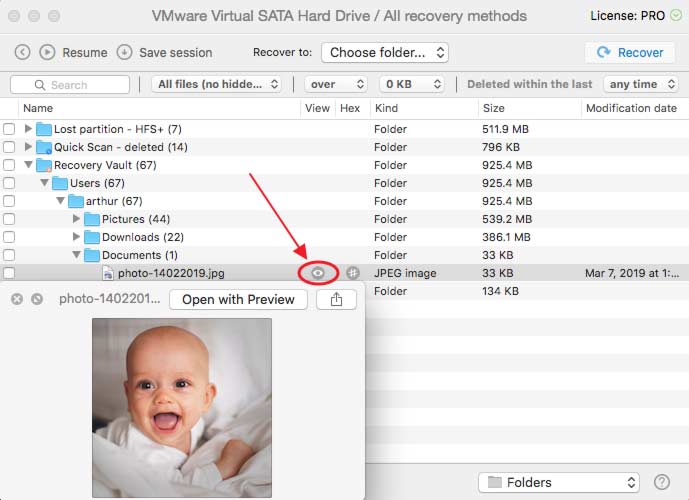Click the '511.9 MB' size cell
This screenshot has height=500, width=689.
pyautogui.click(x=505, y=129)
